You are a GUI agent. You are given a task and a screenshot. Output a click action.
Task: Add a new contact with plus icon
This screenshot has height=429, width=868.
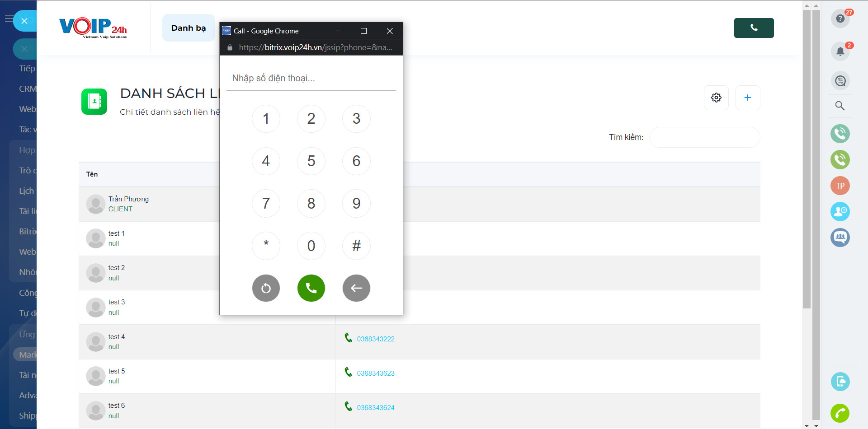tap(748, 98)
